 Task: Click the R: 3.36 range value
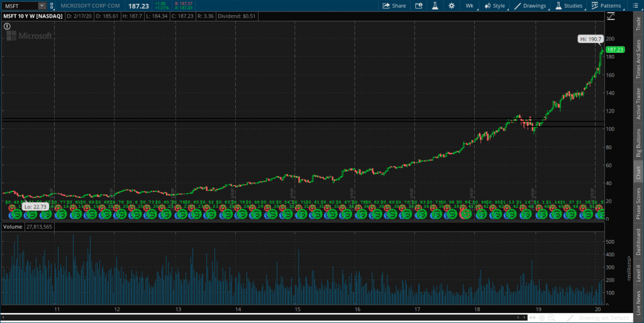[x=206, y=16]
